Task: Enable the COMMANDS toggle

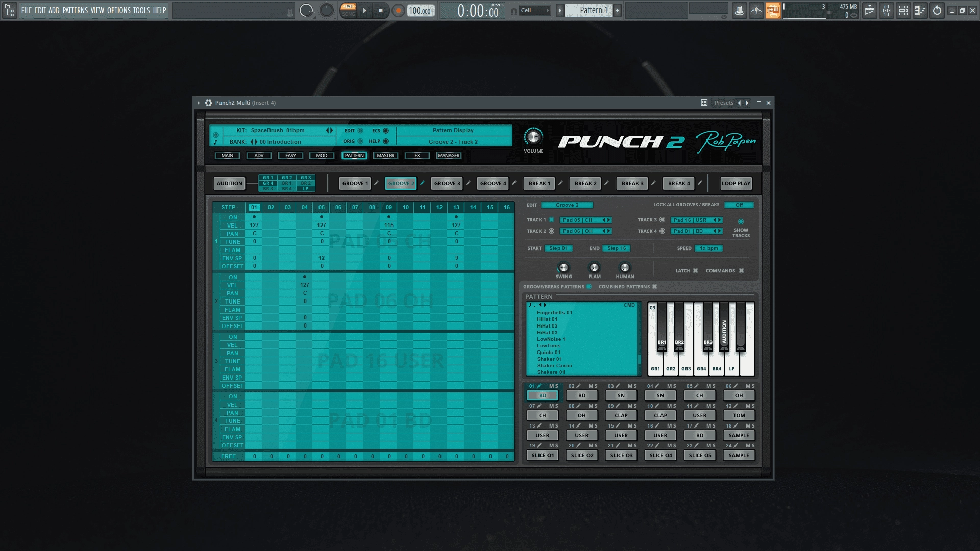Action: point(741,271)
